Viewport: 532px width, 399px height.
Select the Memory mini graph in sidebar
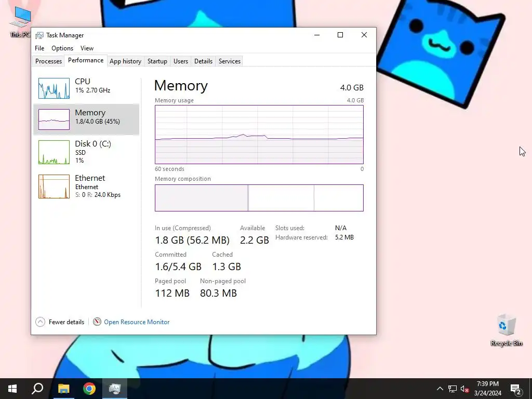pos(54,119)
